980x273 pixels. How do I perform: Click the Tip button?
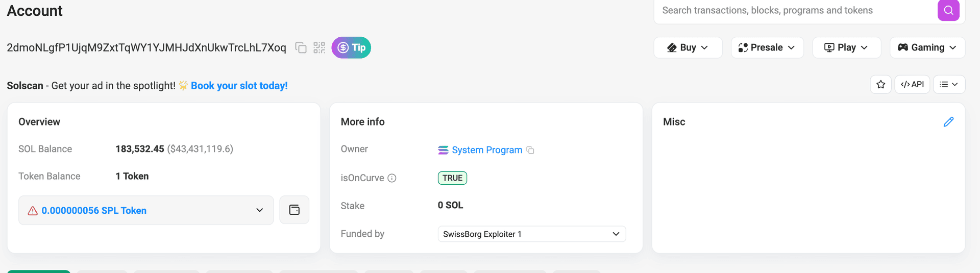[x=351, y=47]
